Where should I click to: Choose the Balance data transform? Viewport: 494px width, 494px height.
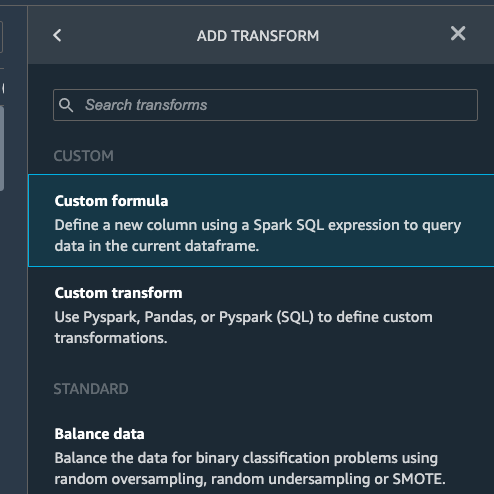click(x=261, y=456)
